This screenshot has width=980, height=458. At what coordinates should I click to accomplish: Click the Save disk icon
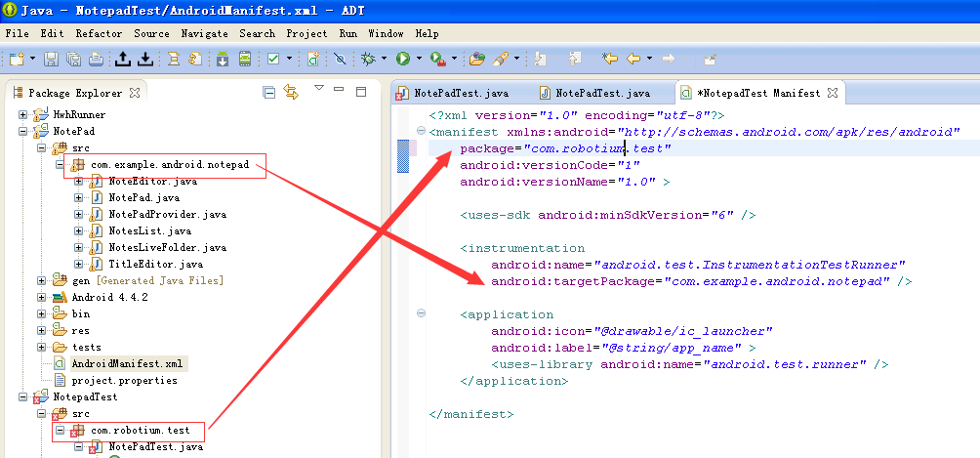pyautogui.click(x=52, y=59)
